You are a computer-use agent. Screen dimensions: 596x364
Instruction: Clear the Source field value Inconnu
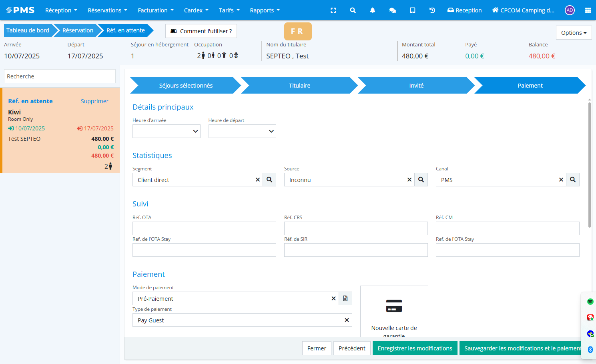(409, 180)
